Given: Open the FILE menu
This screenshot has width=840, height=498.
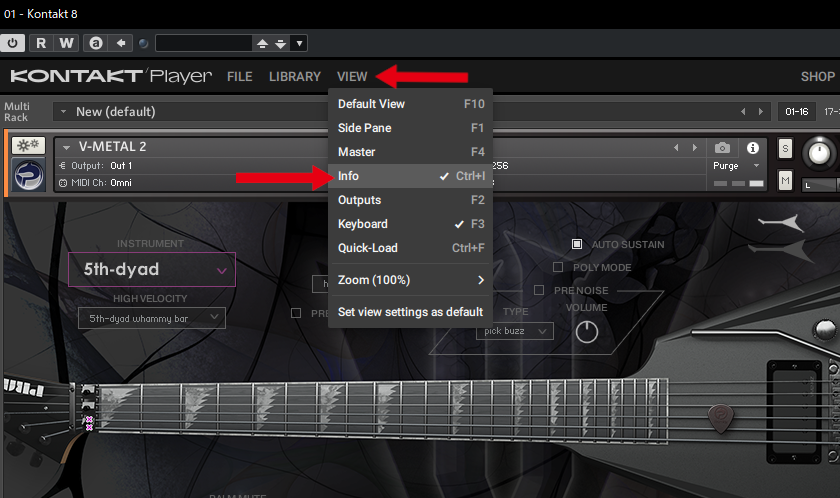Looking at the screenshot, I should point(239,77).
